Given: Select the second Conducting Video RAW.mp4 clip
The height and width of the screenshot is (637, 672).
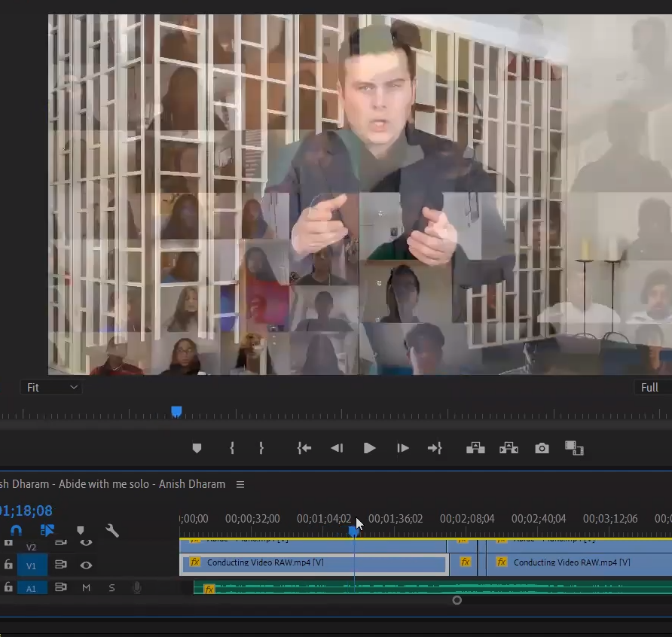Looking at the screenshot, I should tap(579, 563).
